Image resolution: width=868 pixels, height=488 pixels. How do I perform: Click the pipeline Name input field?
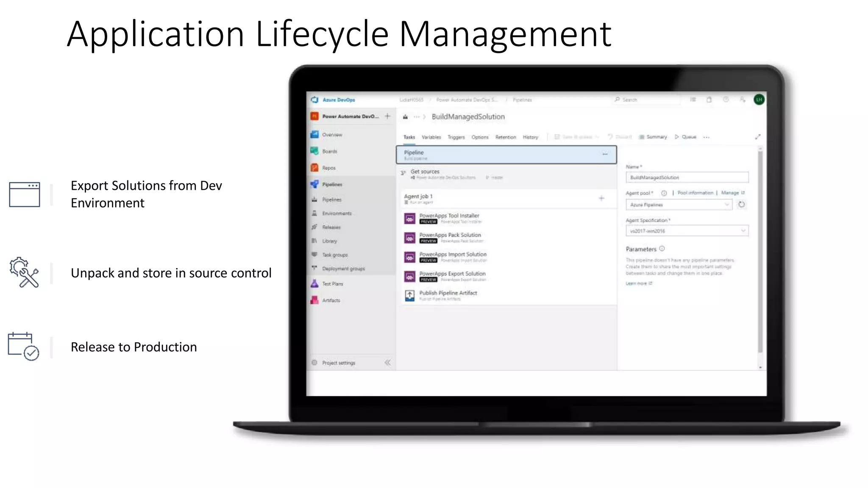pyautogui.click(x=687, y=177)
